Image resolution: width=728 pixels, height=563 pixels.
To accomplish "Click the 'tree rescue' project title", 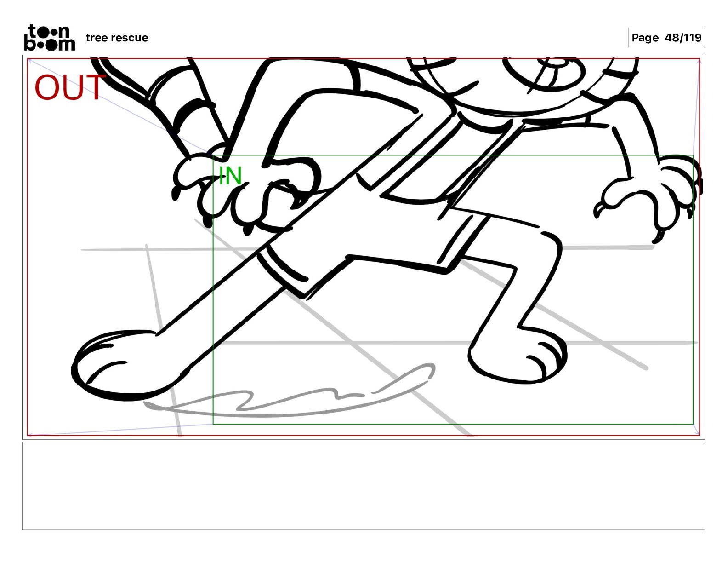I will 117,38.
